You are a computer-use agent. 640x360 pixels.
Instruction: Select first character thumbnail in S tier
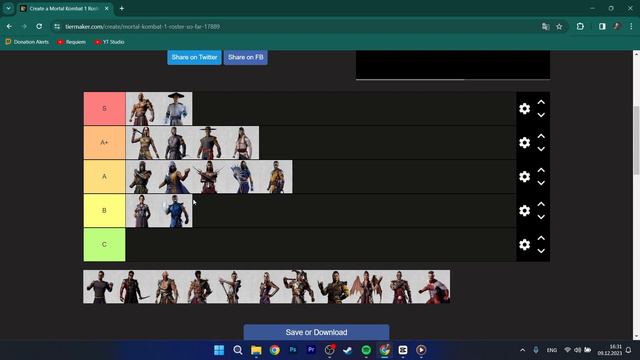[x=142, y=109]
